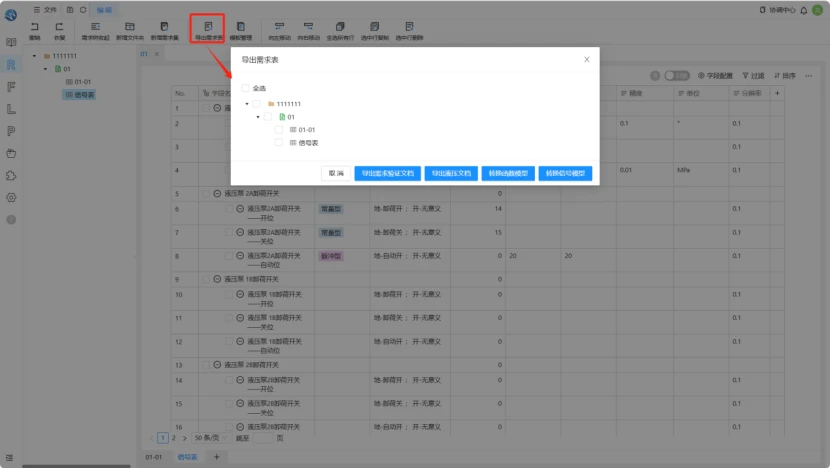
Task: Click the second blue export document button
Action: point(451,173)
